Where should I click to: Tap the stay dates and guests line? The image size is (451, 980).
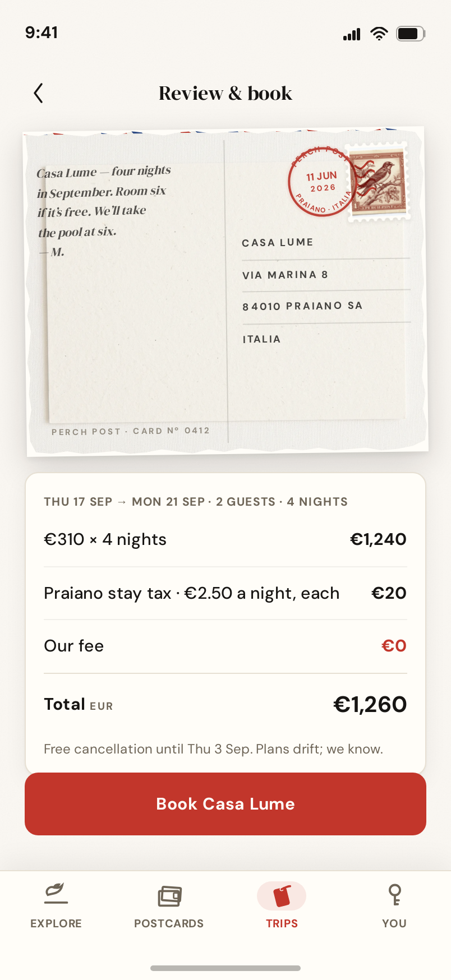[196, 502]
